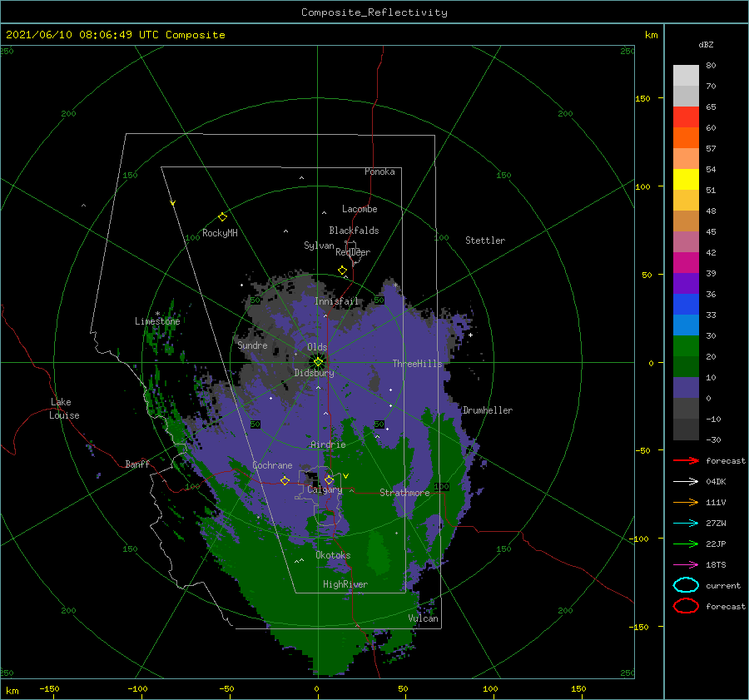Screen dimensions: 749x700
Task: Click the dBZ heading above the color scale
Action: pos(706,44)
